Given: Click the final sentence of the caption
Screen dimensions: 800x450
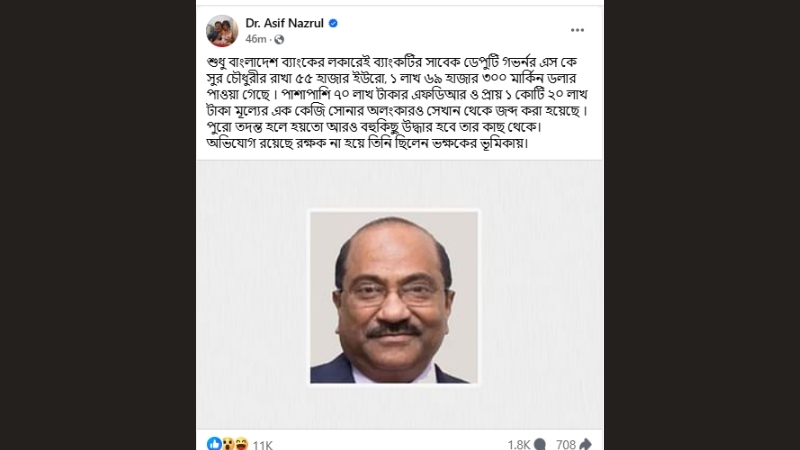Looking at the screenshot, I should point(367,143).
